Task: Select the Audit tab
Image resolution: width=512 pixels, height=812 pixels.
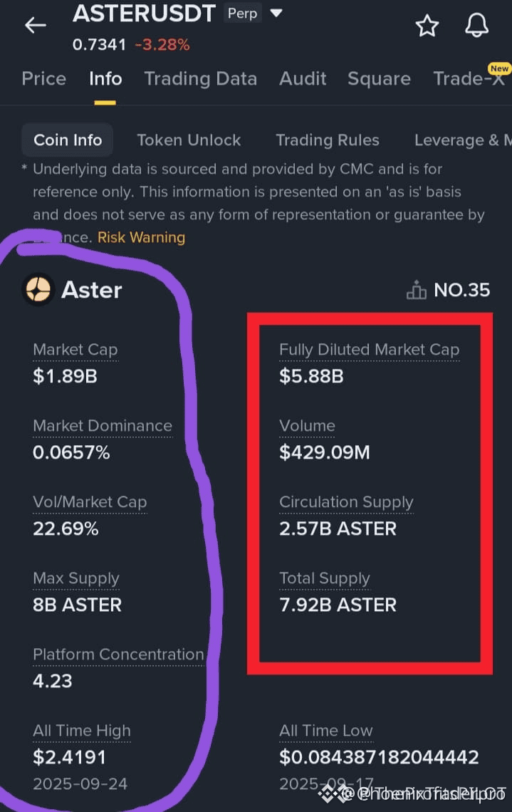Action: [303, 79]
